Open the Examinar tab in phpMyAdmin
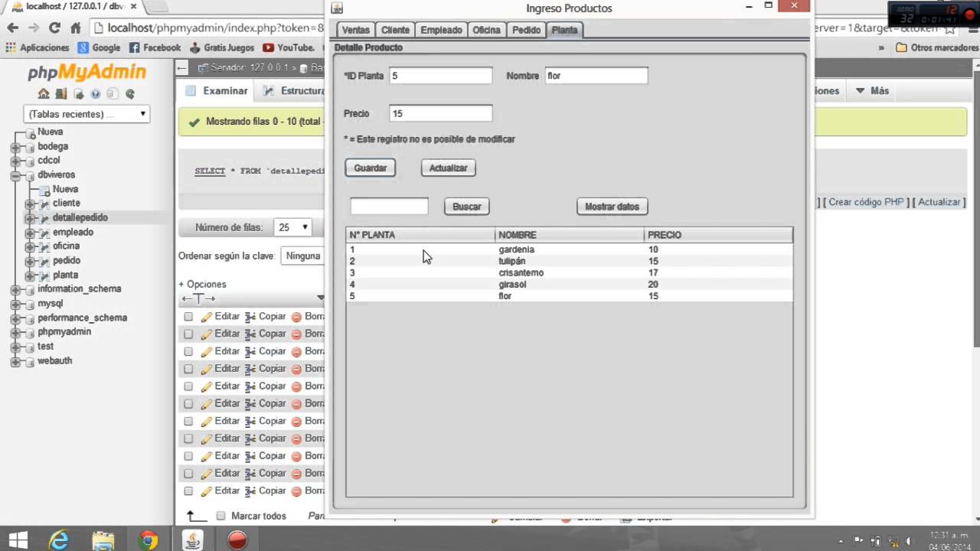 tap(217, 90)
